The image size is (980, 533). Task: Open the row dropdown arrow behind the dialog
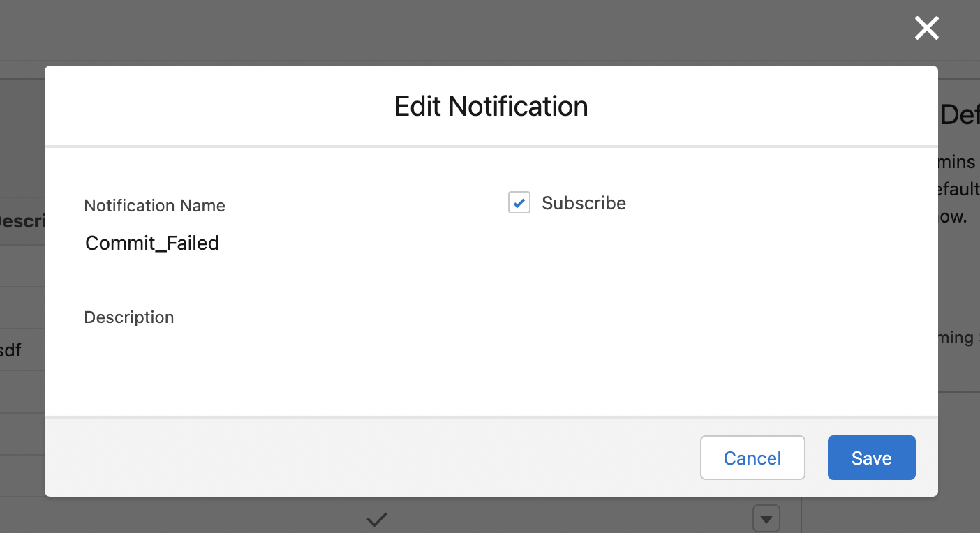click(x=766, y=519)
